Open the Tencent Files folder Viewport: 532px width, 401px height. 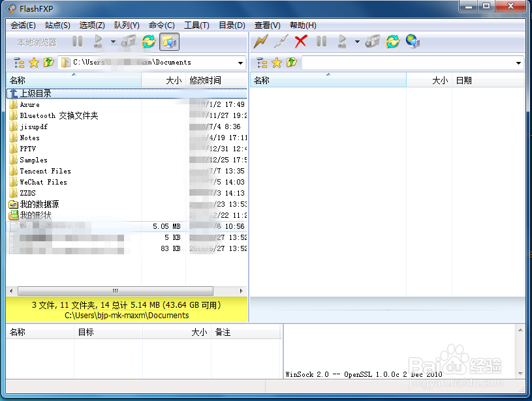point(44,171)
